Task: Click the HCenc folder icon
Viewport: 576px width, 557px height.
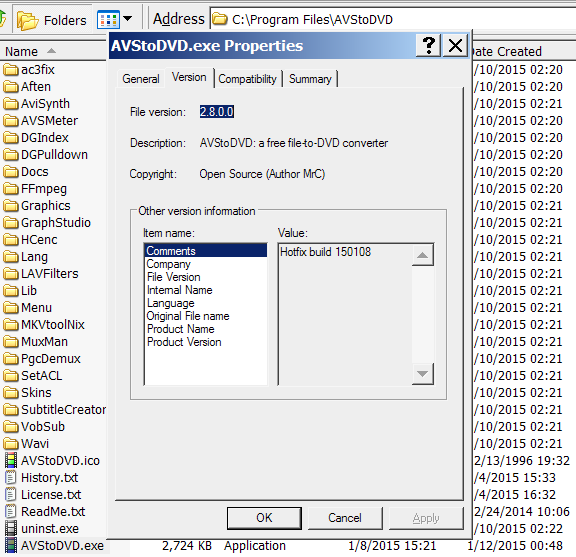Action: tap(10, 240)
